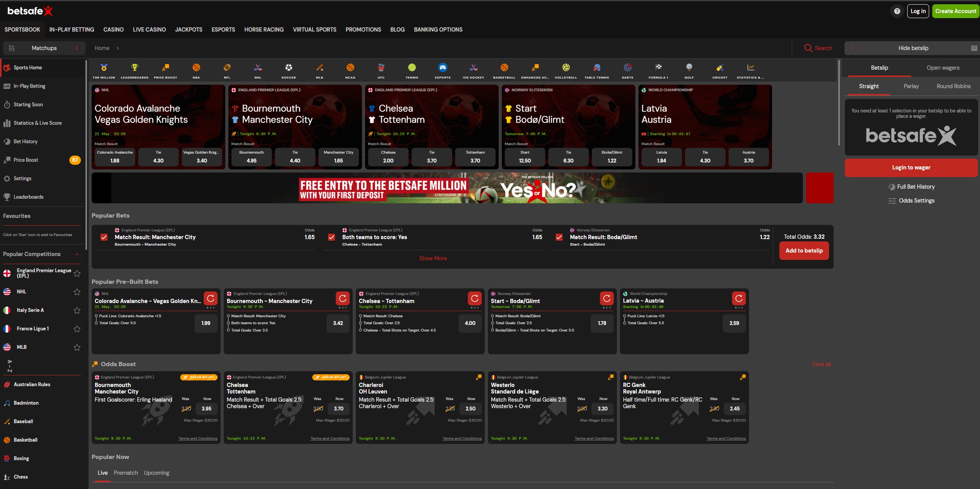Image resolution: width=980 pixels, height=489 pixels.
Task: Click the betsafe logo in header
Action: click(30, 11)
